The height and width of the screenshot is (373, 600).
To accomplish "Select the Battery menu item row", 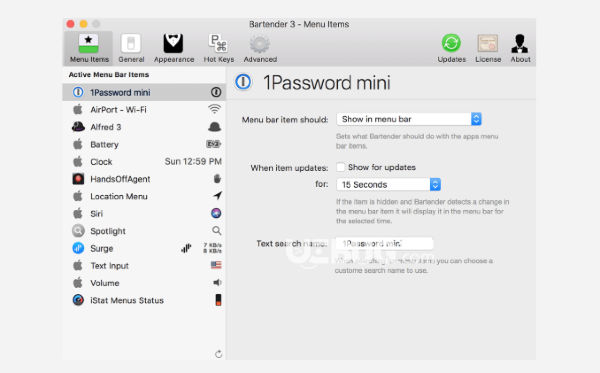I will (x=144, y=144).
